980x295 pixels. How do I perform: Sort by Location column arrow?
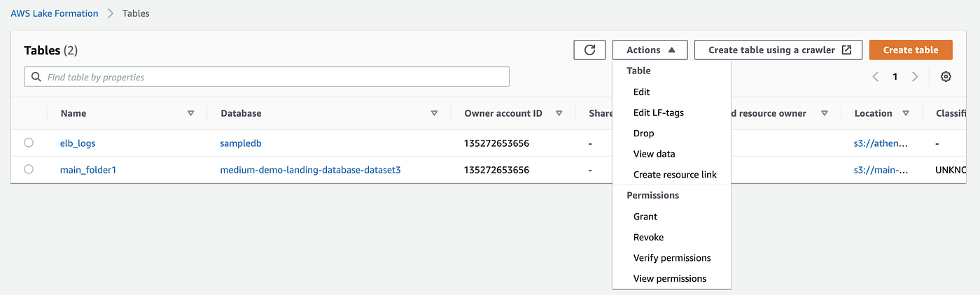[x=906, y=113]
